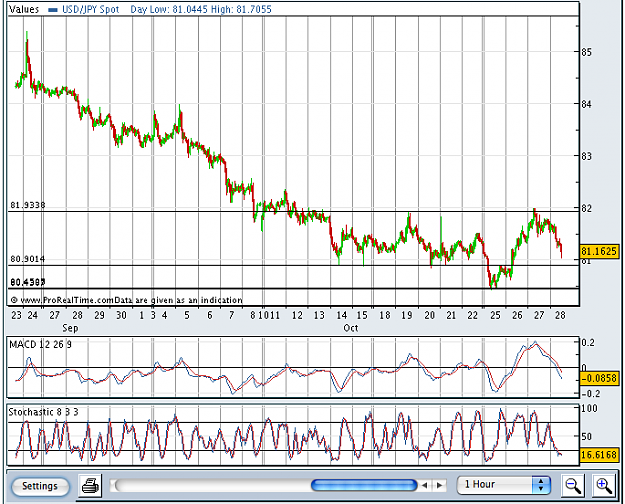Click the Sep month label on the axis
This screenshot has height=504, width=625.
coord(70,328)
